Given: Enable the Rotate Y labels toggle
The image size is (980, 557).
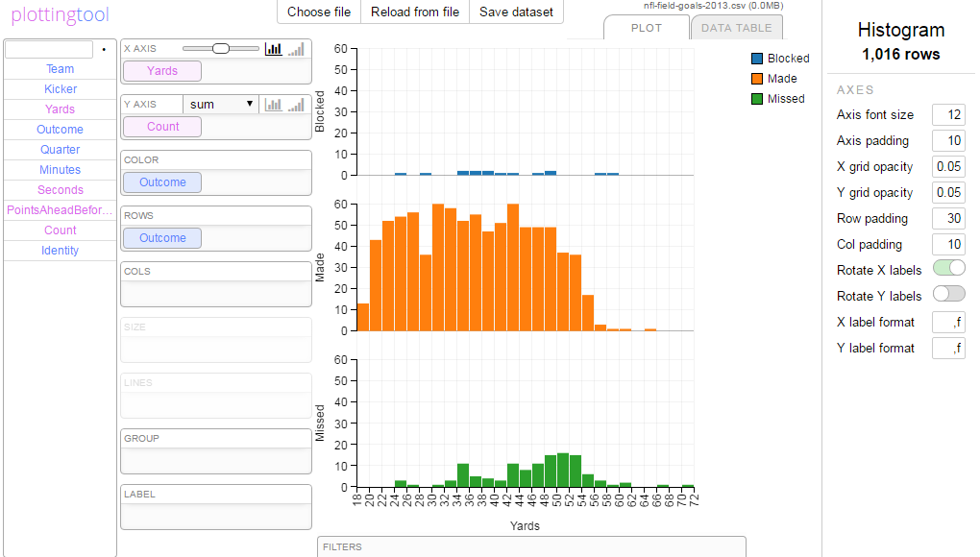Looking at the screenshot, I should coord(948,296).
